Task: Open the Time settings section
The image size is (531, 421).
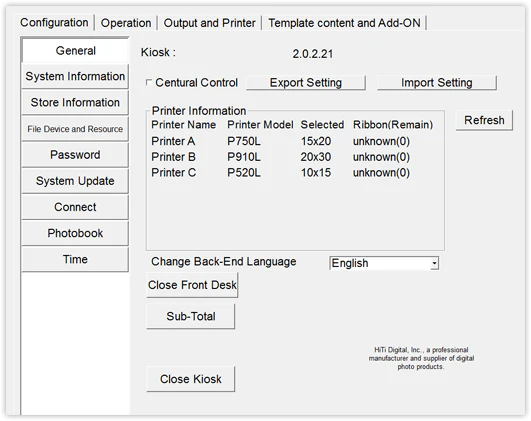Action: 75,259
